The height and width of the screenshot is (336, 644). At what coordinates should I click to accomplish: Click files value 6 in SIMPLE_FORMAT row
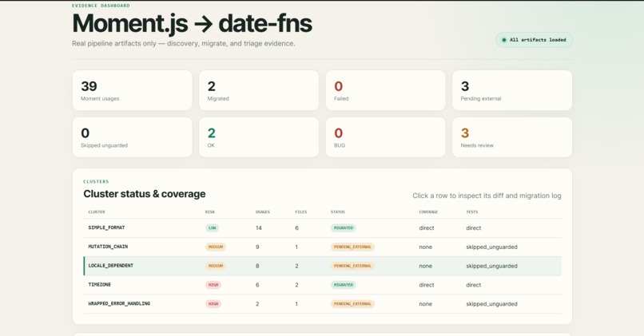(296, 228)
